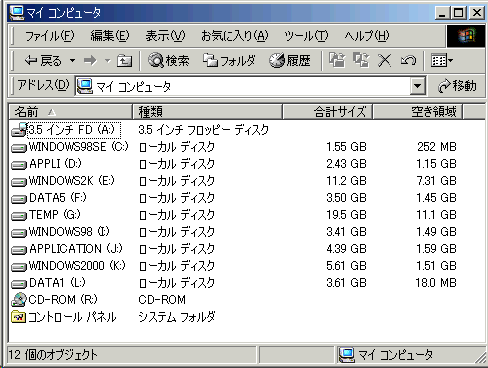Click the 1.55 GB total size value
Image resolution: width=488 pixels, height=368 pixels.
pos(346,147)
